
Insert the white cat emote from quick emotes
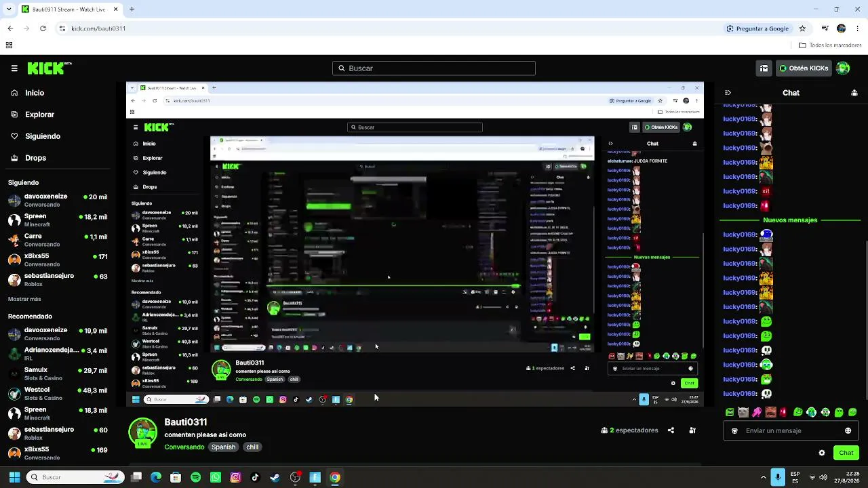[x=743, y=412]
